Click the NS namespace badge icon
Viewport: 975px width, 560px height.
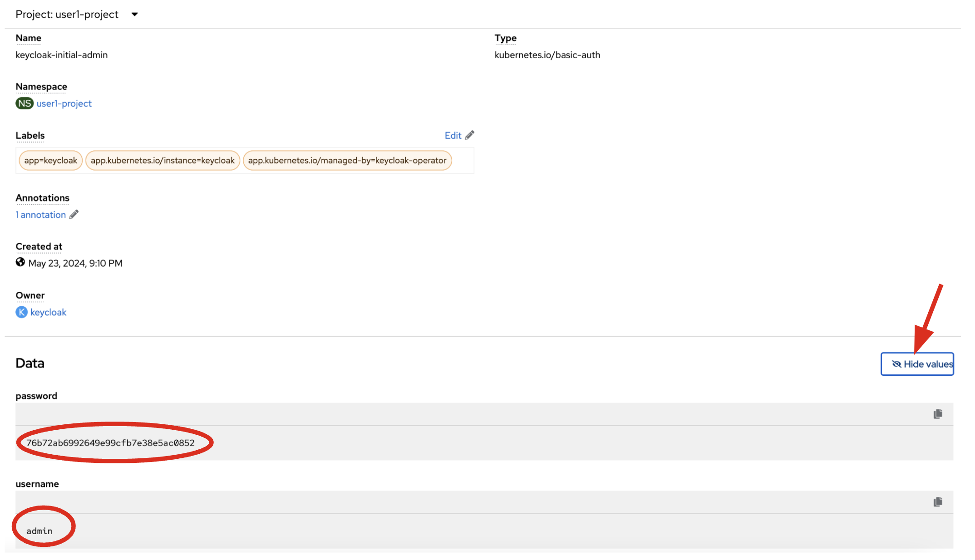pyautogui.click(x=24, y=103)
